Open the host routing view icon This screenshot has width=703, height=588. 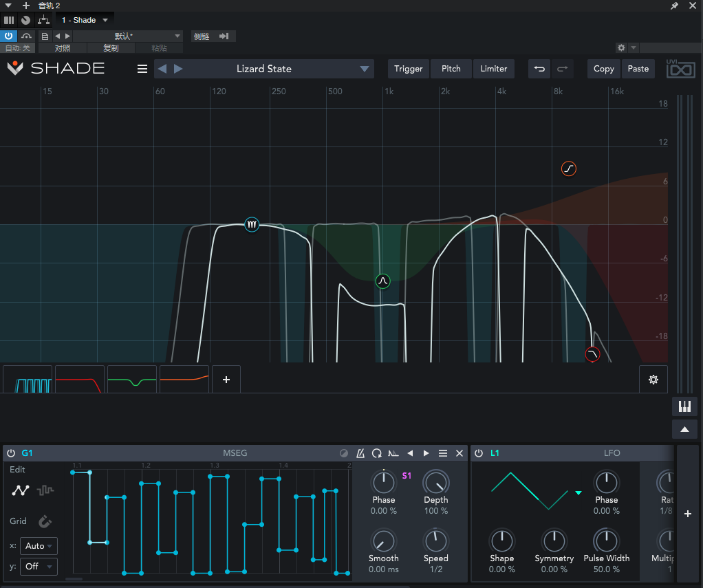tap(43, 20)
